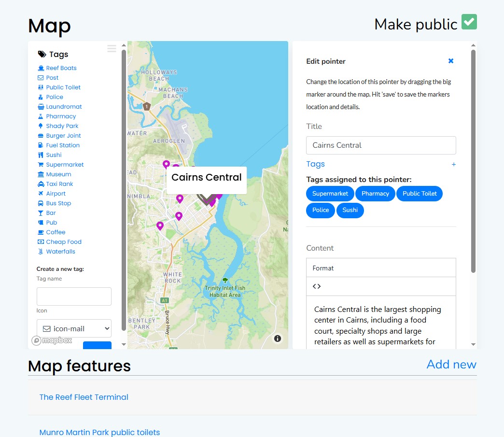Image resolution: width=504 pixels, height=437 pixels.
Task: Click the Add new link
Action: coord(451,365)
